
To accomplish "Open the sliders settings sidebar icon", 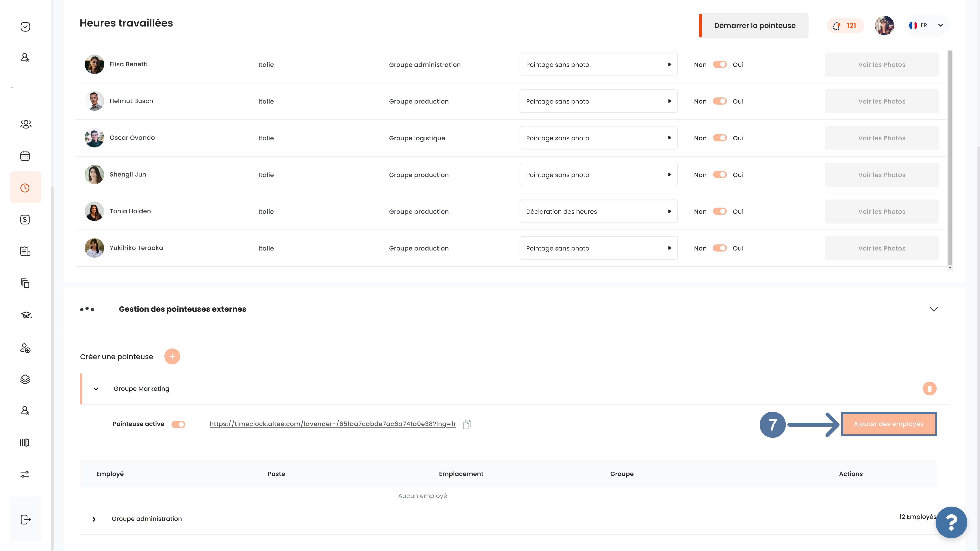I will [x=25, y=474].
